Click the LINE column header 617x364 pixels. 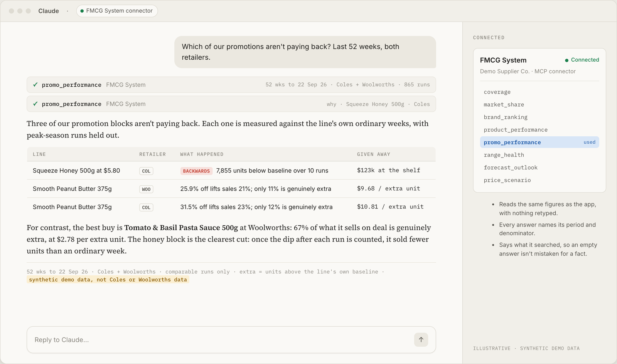[39, 154]
